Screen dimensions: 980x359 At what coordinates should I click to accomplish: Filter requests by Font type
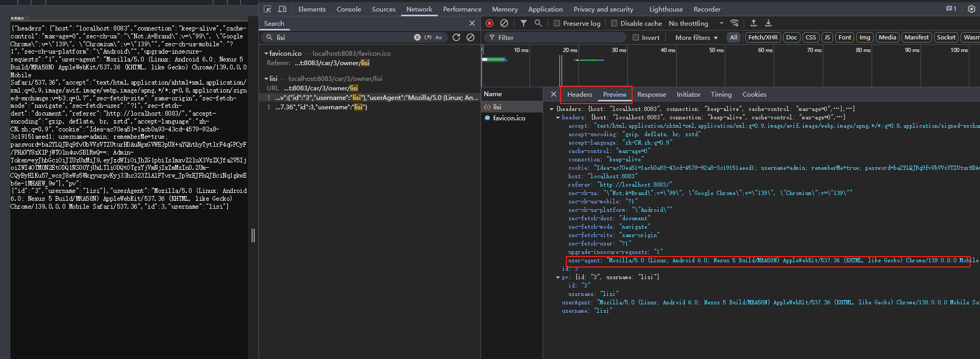pos(845,37)
